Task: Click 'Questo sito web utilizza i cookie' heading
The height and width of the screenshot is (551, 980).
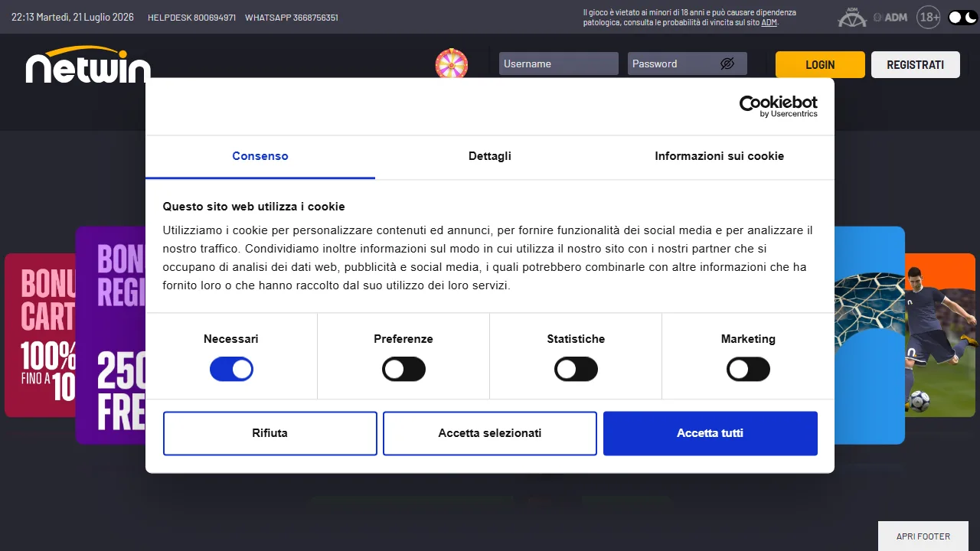Action: coord(254,207)
